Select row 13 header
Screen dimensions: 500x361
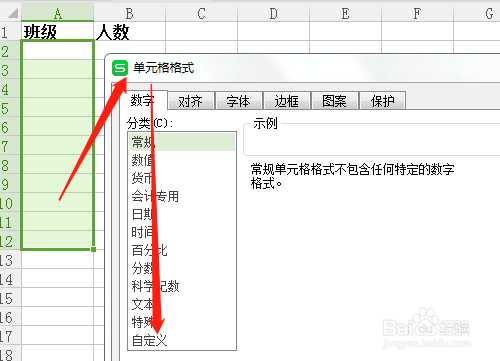[11, 260]
